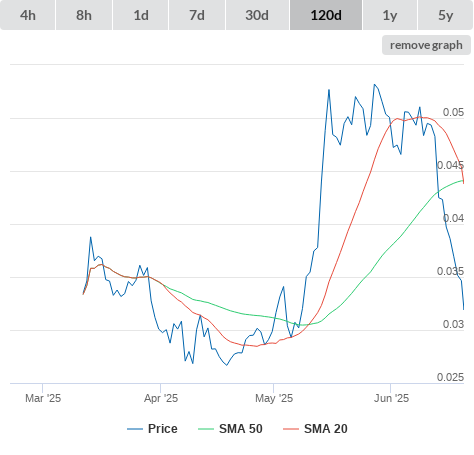Show the 7d price range
Viewport: 474px width, 455px height.
(x=197, y=15)
